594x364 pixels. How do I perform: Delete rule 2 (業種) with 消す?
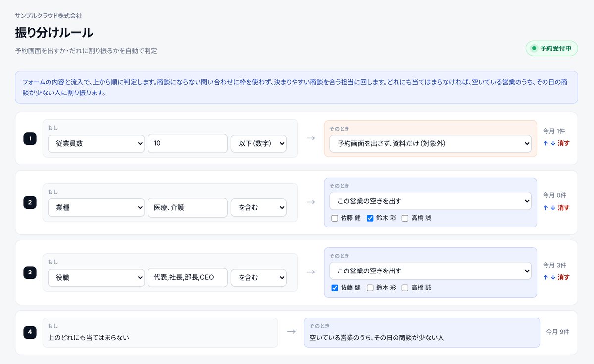point(563,207)
